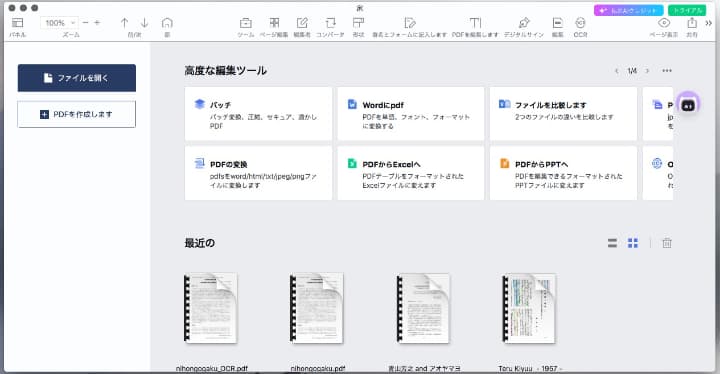Viewport: 720px width, 374px height.
Task: Run the OCR tool
Action: (580, 23)
